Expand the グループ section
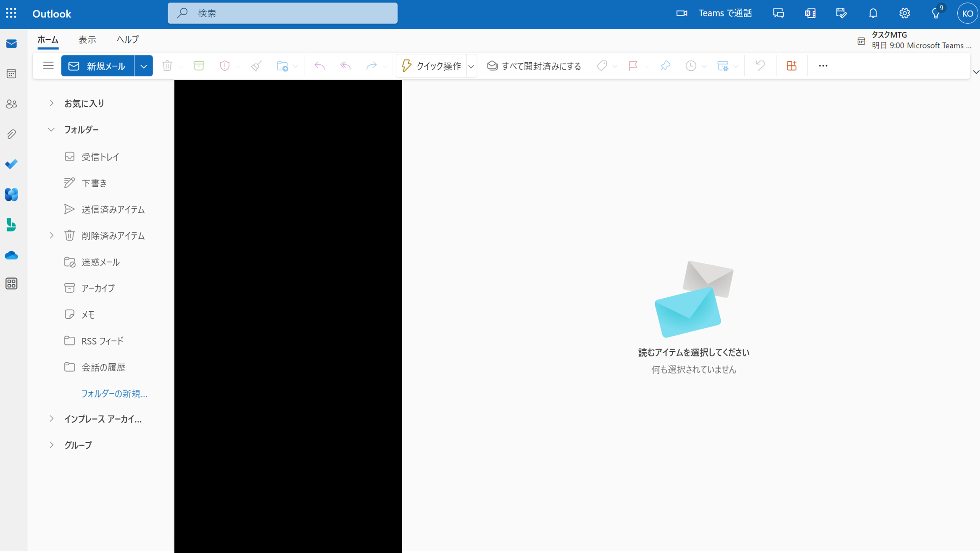Screen dimensions: 980x553 pyautogui.click(x=51, y=445)
